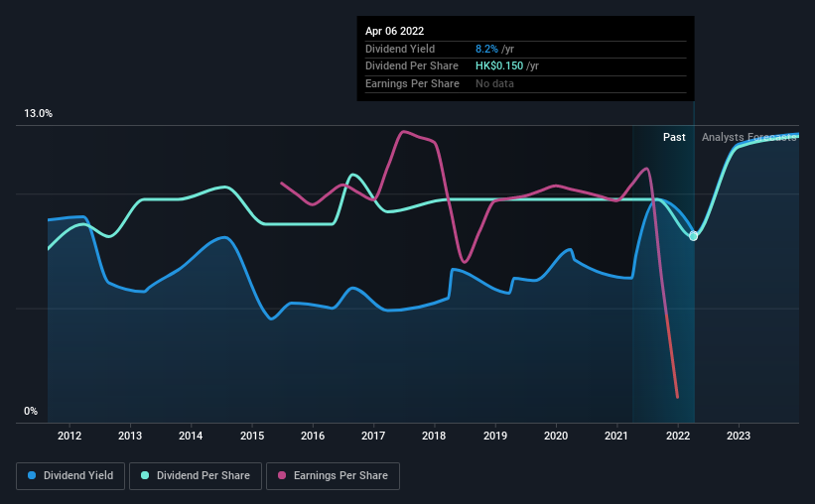The height and width of the screenshot is (504, 815).
Task: Click the 8.2% dividend yield value
Action: [x=486, y=49]
